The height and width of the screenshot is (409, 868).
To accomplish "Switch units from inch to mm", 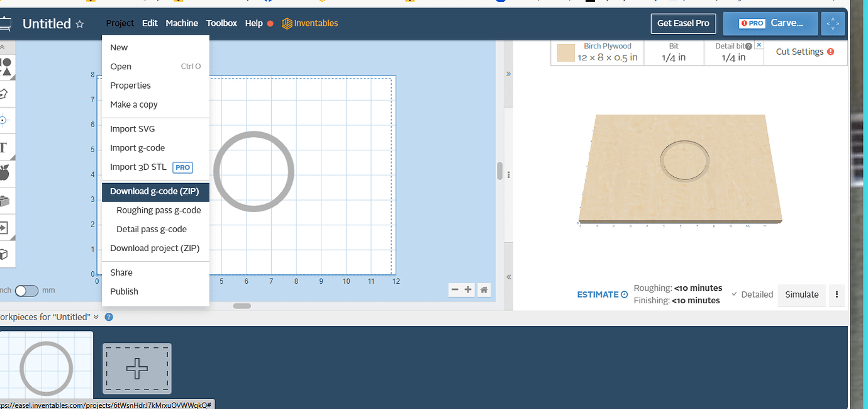I will click(26, 290).
